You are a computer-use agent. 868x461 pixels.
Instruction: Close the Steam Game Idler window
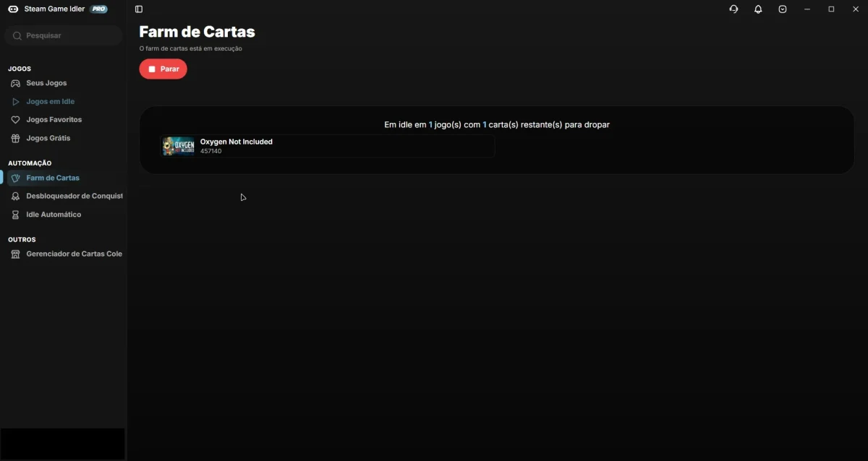click(x=856, y=9)
